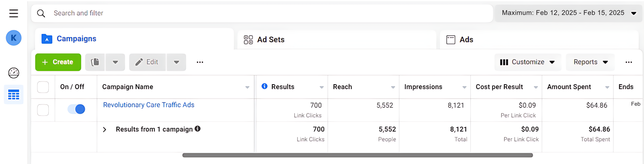The width and height of the screenshot is (644, 164).
Task: Expand Results from 1 campaign row
Action: [x=105, y=130]
